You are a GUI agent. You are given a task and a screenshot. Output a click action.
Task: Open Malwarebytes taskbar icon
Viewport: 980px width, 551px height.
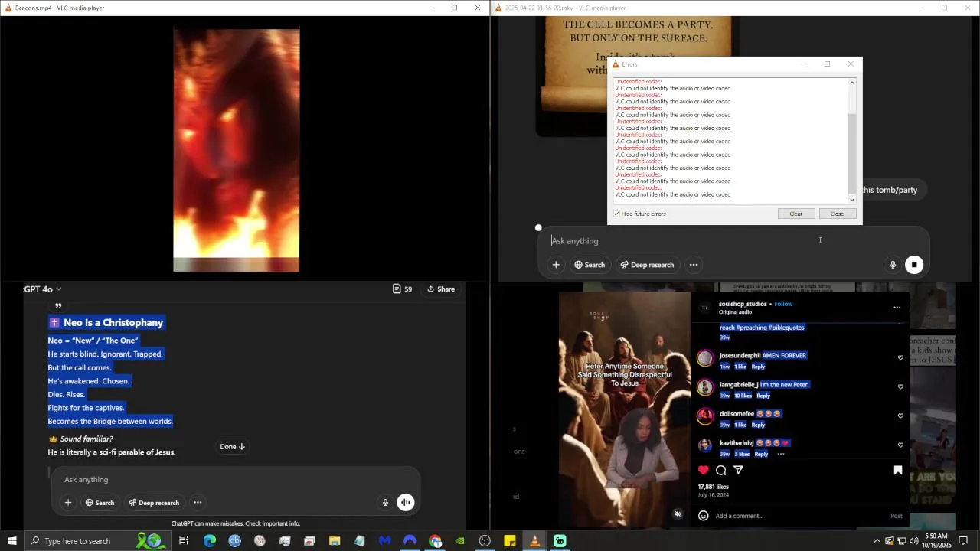point(385,541)
